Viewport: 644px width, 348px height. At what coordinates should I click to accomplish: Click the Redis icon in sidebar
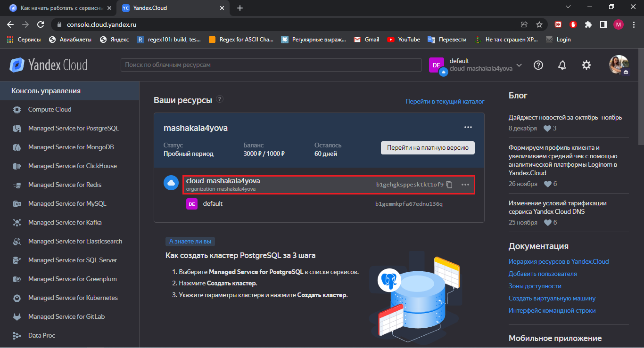point(17,185)
